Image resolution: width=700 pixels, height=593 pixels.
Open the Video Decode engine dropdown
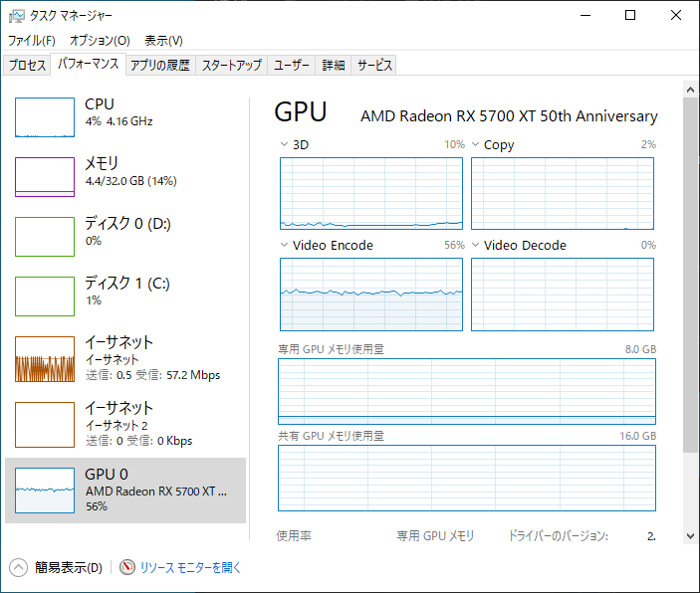[475, 245]
